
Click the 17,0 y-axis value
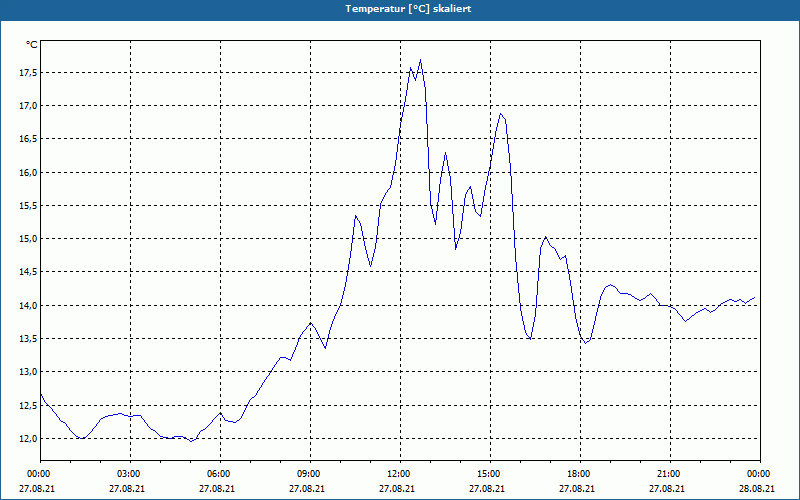tap(28, 106)
